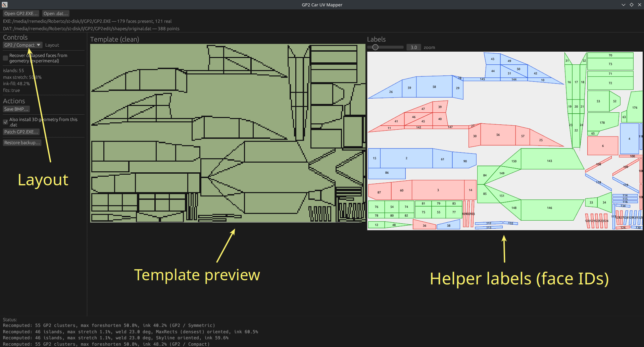Click the DAT file path line
Viewport: 644px width, 347px height.
coord(91,28)
